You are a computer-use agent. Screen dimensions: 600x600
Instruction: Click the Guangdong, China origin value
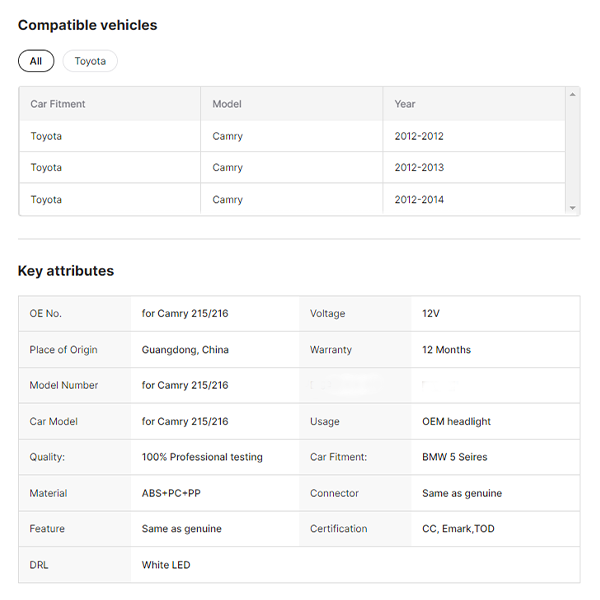185,350
